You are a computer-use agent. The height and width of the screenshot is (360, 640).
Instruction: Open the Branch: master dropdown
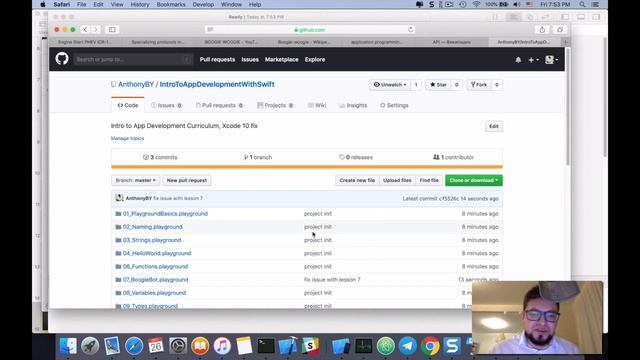136,180
